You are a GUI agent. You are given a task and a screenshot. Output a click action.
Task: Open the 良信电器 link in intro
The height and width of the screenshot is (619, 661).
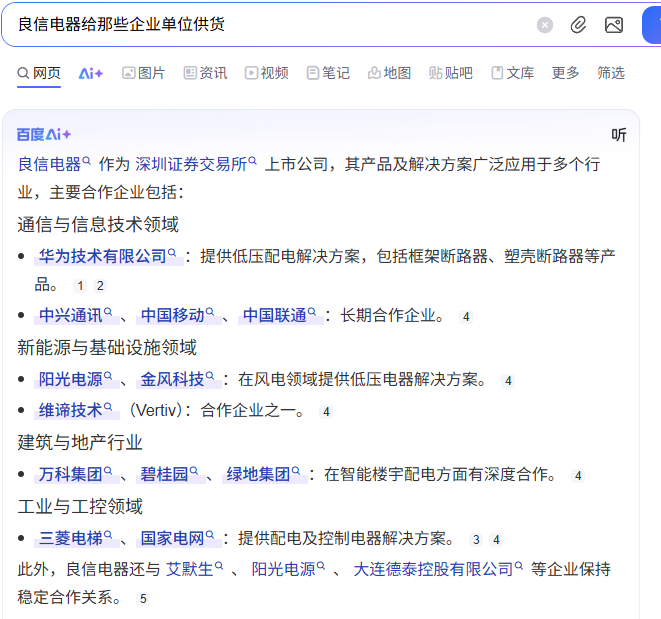pyautogui.click(x=54, y=164)
